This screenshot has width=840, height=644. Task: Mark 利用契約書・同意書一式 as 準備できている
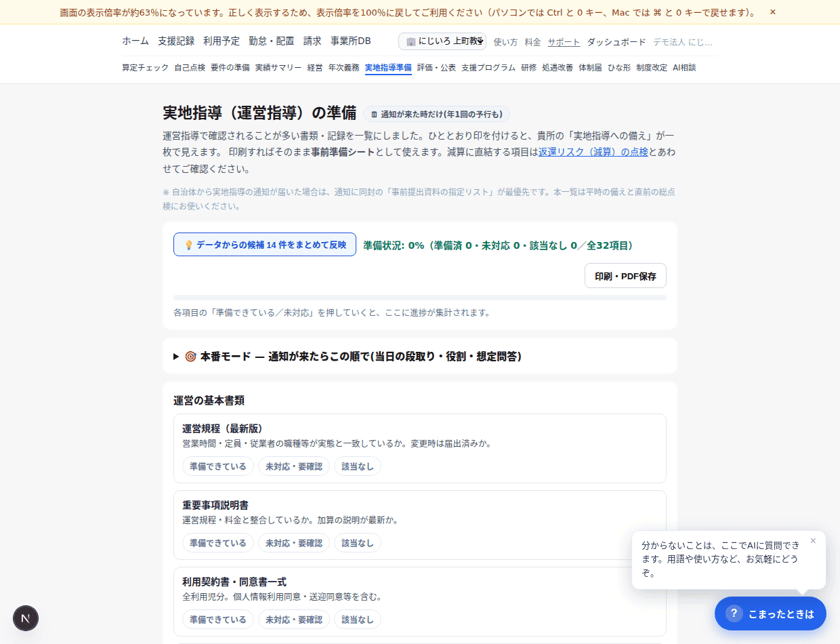point(218,620)
